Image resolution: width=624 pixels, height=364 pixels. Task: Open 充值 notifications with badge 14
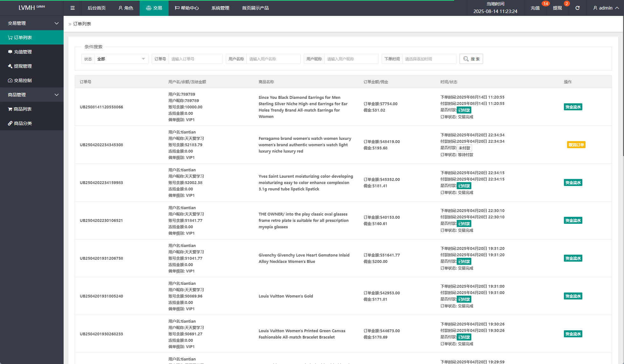535,8
